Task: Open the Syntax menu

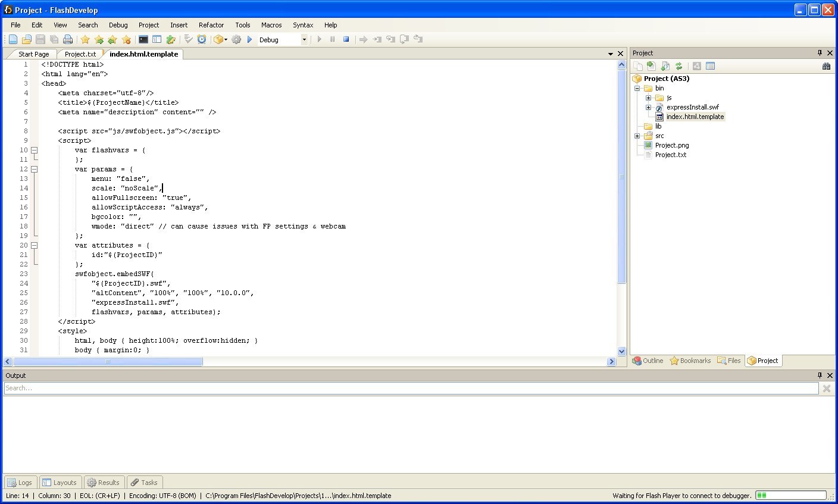Action: click(303, 25)
